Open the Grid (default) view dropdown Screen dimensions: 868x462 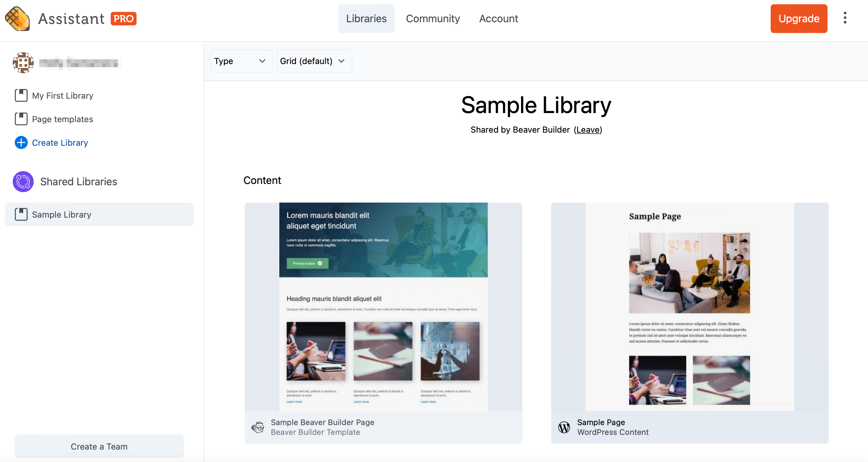pos(314,61)
